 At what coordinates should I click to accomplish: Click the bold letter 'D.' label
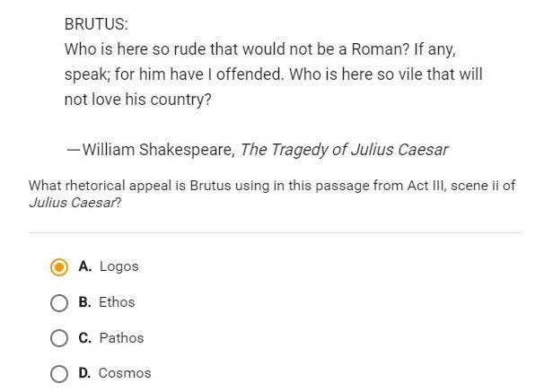point(85,373)
